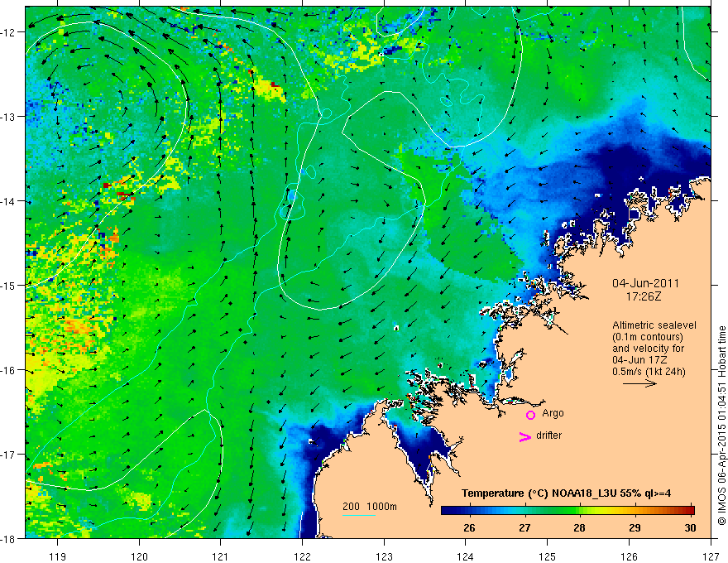728x563 pixels.
Task: Select the temperature color bar
Action: pyautogui.click(x=568, y=510)
